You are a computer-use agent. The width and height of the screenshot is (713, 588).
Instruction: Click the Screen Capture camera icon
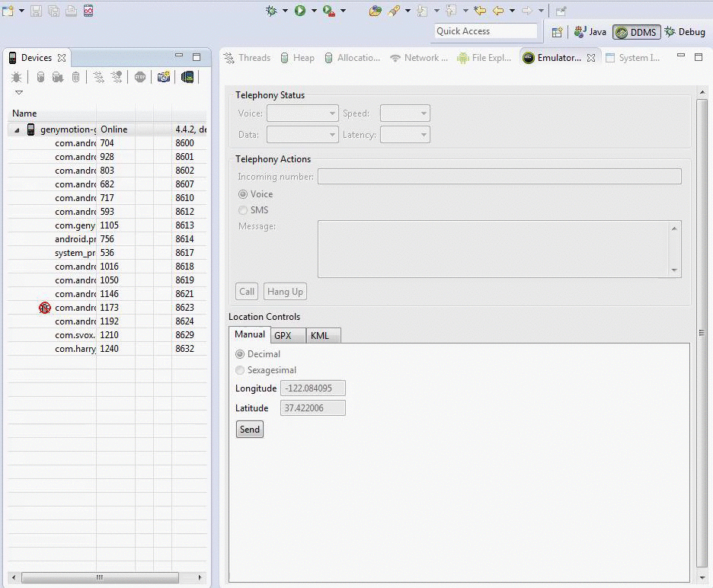pos(163,77)
